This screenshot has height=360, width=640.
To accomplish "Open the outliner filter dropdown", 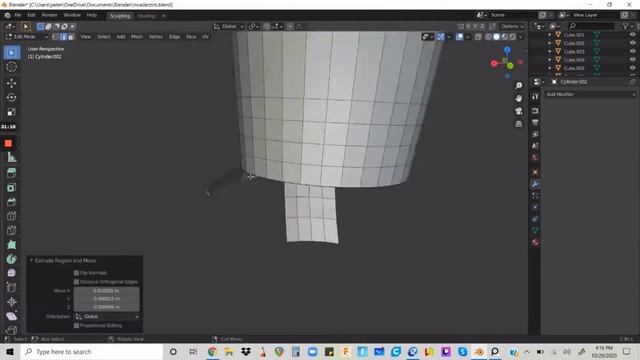I will pos(627,26).
